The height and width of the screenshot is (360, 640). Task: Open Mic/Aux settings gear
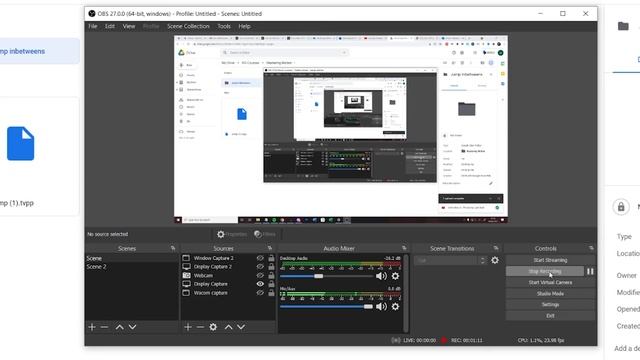click(395, 307)
